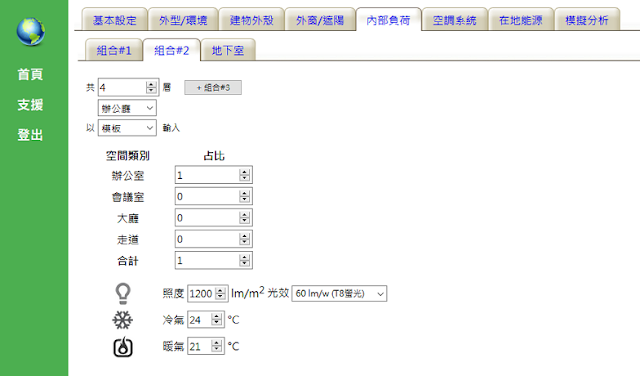Increase the floor count stepper
This screenshot has height=376, width=640.
coord(151,85)
